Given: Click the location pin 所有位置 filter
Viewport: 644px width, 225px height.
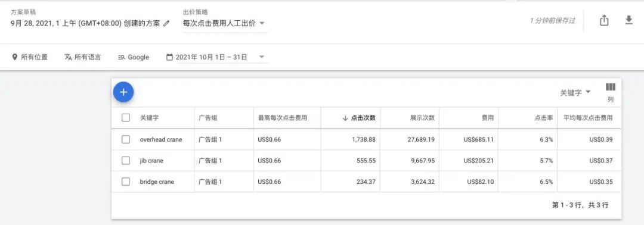Looking at the screenshot, I should click(x=30, y=57).
